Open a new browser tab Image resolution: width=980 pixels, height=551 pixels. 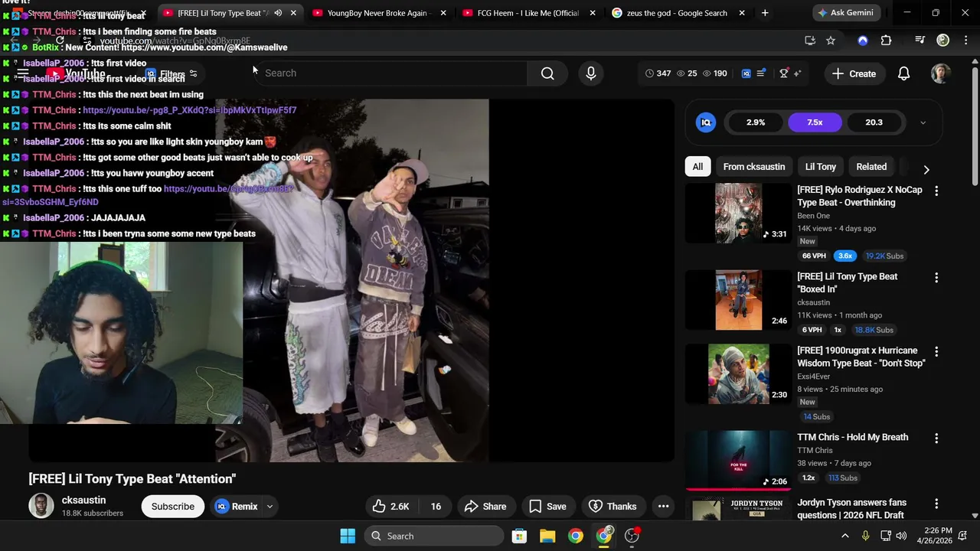764,13
